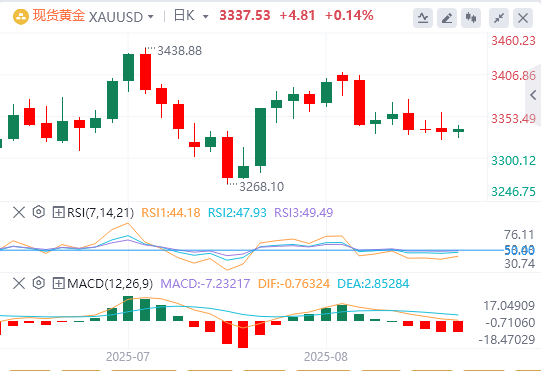Viewport: 541px width, 371px height.
Task: Expand the MACD panel plus icon
Action: pos(58,283)
